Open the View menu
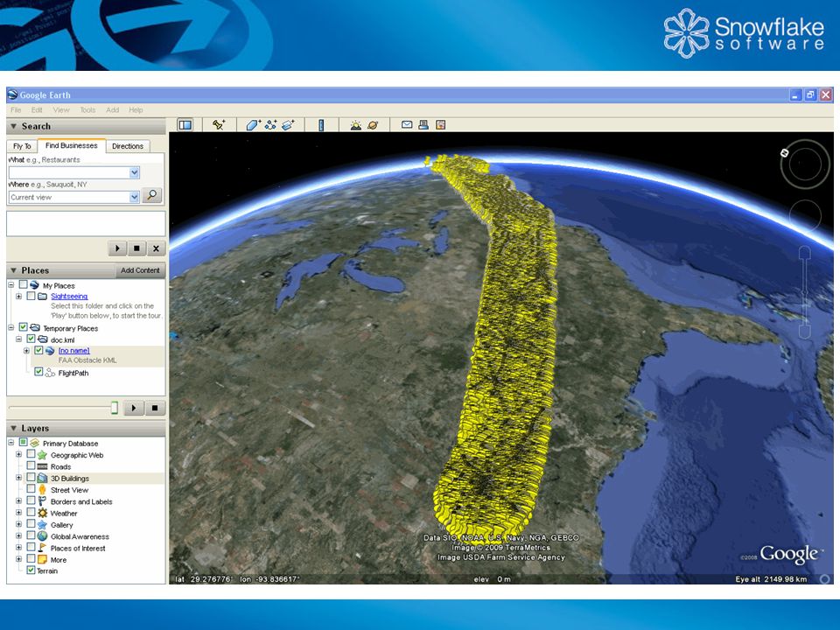This screenshot has width=840, height=630. [61, 110]
